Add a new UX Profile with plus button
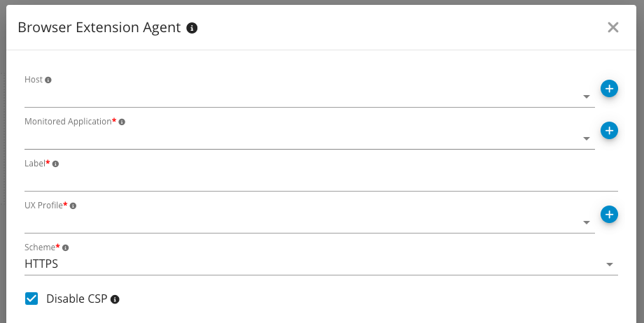This screenshot has width=644, height=323. tap(609, 215)
